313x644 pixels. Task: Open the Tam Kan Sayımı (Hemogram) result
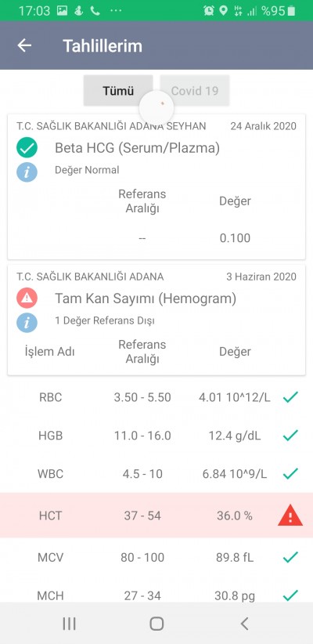click(156, 320)
